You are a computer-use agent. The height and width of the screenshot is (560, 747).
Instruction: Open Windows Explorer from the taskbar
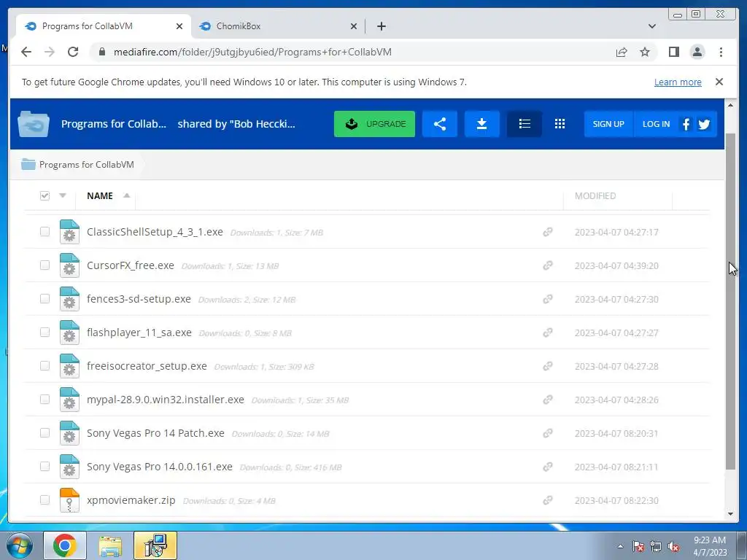click(x=110, y=545)
